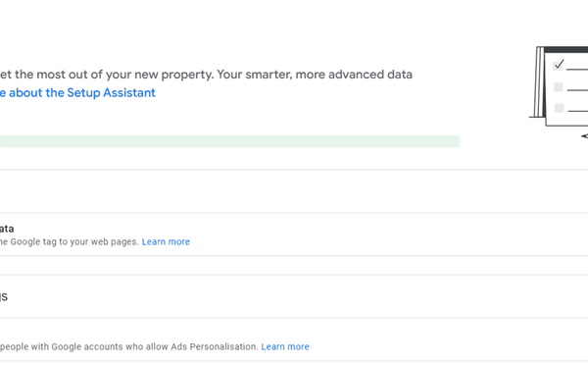
Task: Click the dark top bar of the illustrated checklist
Action: click(x=565, y=49)
